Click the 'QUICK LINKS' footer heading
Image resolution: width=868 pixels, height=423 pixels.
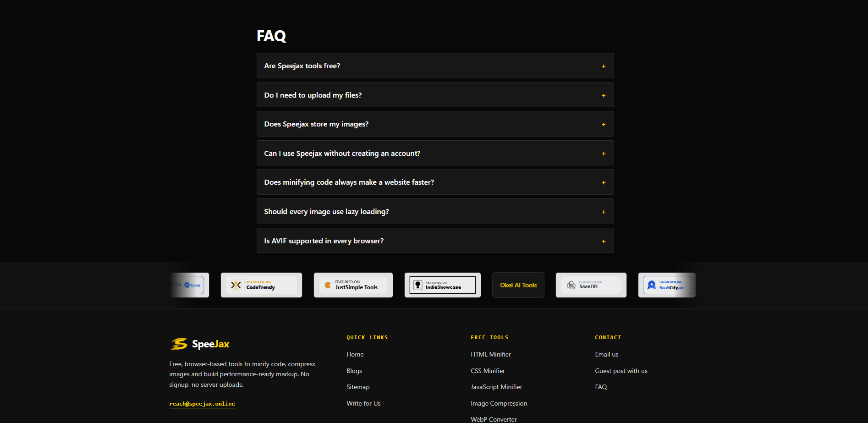(367, 337)
